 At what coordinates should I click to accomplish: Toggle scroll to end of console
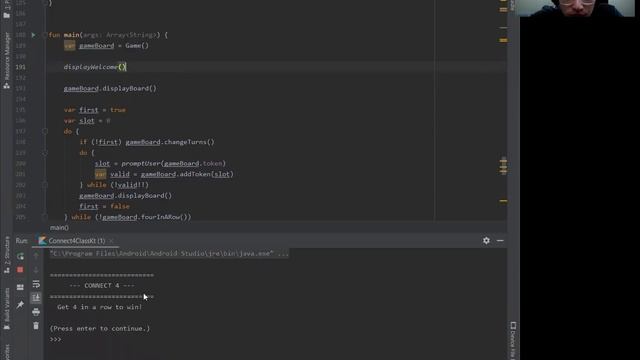click(36, 298)
